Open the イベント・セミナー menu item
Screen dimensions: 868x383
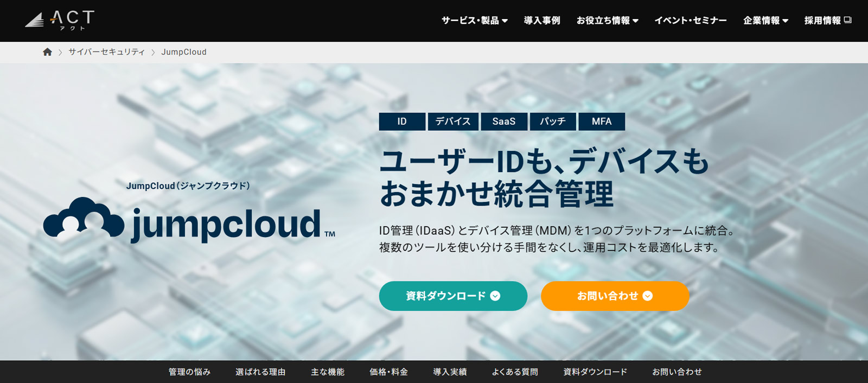(691, 21)
